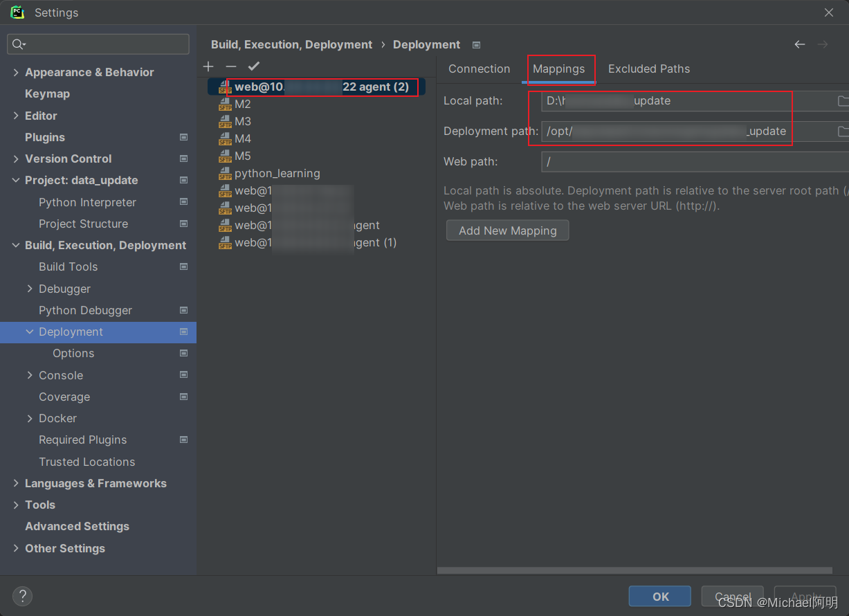Remove selected server with minus icon

pyautogui.click(x=231, y=66)
